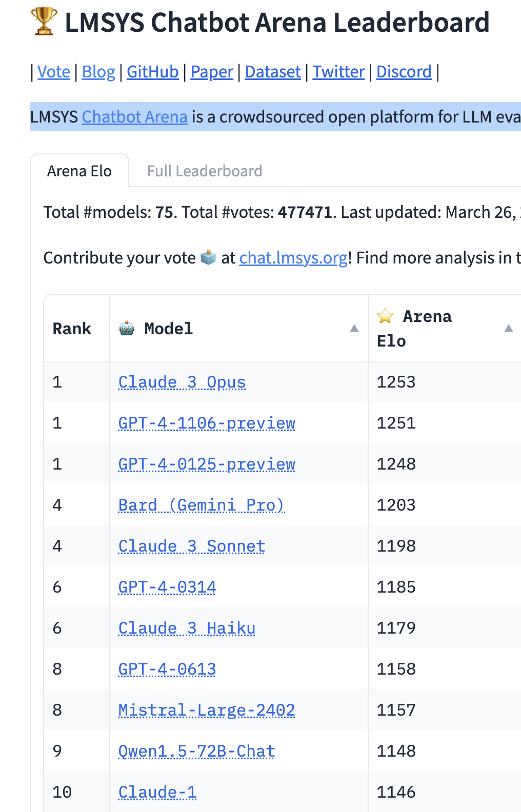Open the chat.lmsys.org link

coord(293,258)
